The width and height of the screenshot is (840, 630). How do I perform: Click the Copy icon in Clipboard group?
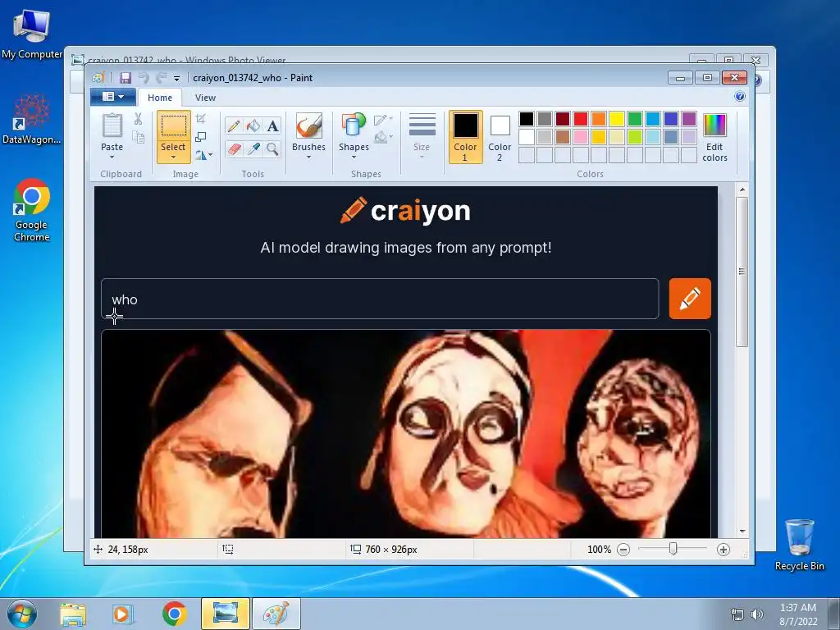(x=138, y=138)
